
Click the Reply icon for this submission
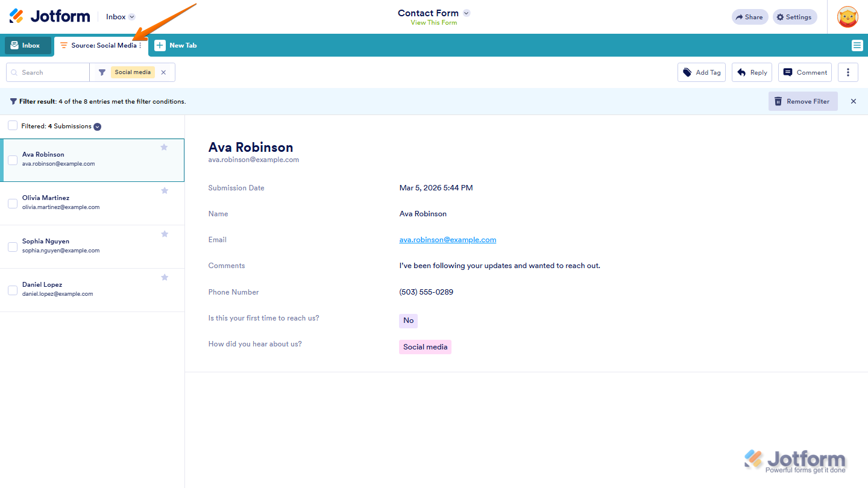click(752, 72)
